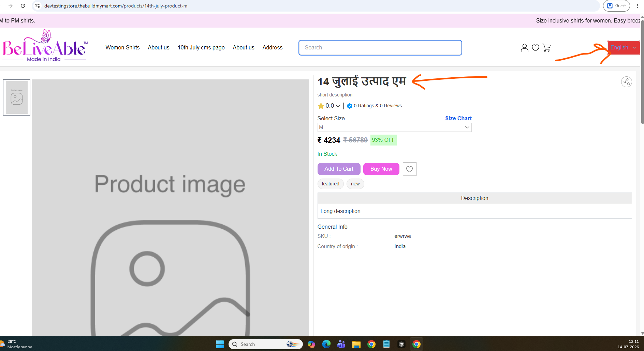Click the share product icon

[626, 82]
